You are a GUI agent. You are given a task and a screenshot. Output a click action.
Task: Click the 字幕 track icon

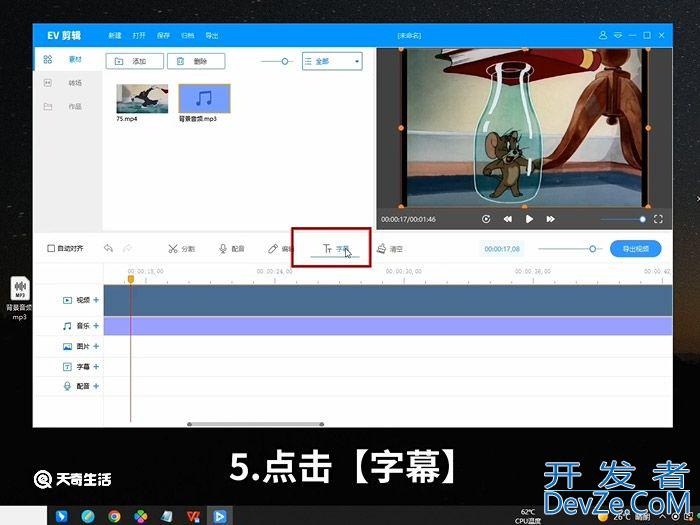(67, 367)
